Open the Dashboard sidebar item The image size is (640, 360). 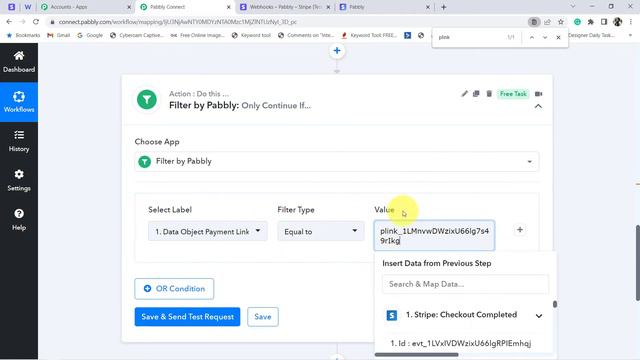pyautogui.click(x=19, y=62)
